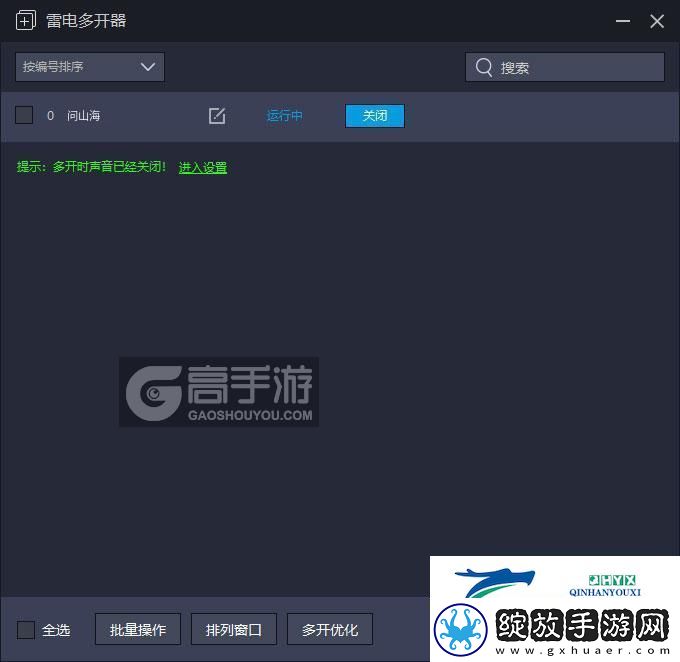Open the 进入设置 link
The image size is (680, 662).
203,167
